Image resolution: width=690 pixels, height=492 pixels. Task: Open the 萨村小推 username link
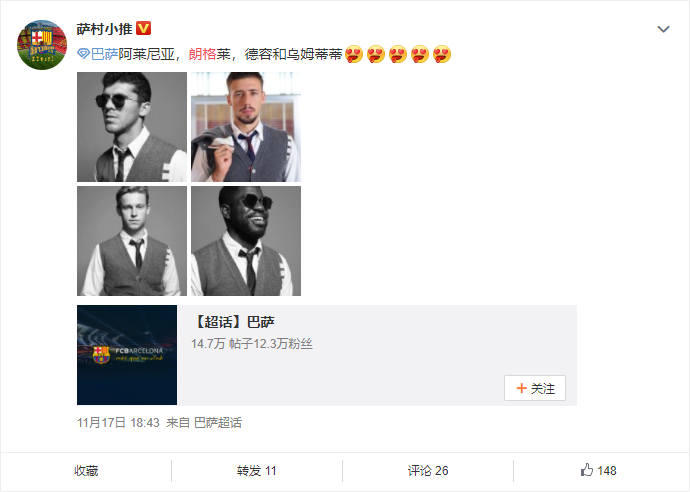point(104,29)
